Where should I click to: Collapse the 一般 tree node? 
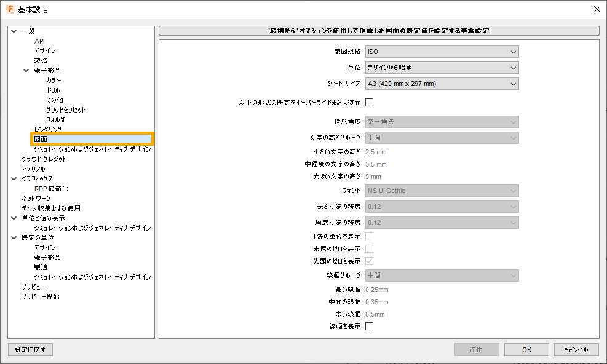[13, 30]
